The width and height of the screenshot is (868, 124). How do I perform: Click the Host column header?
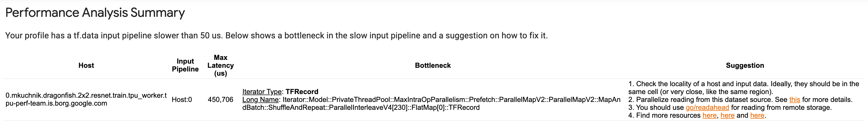86,65
